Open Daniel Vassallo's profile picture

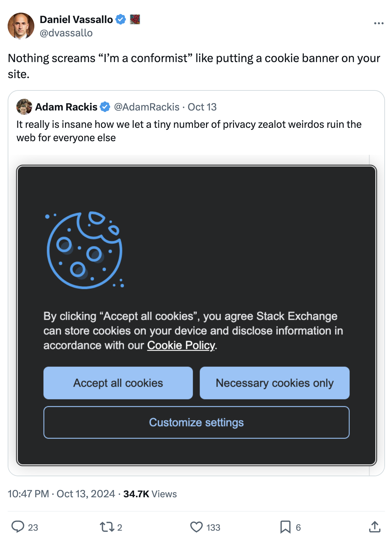point(21,26)
